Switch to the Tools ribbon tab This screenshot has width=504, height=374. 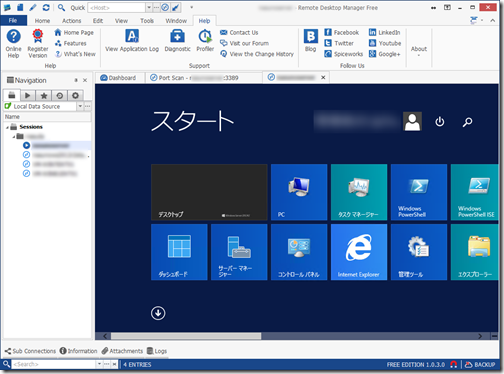(147, 21)
